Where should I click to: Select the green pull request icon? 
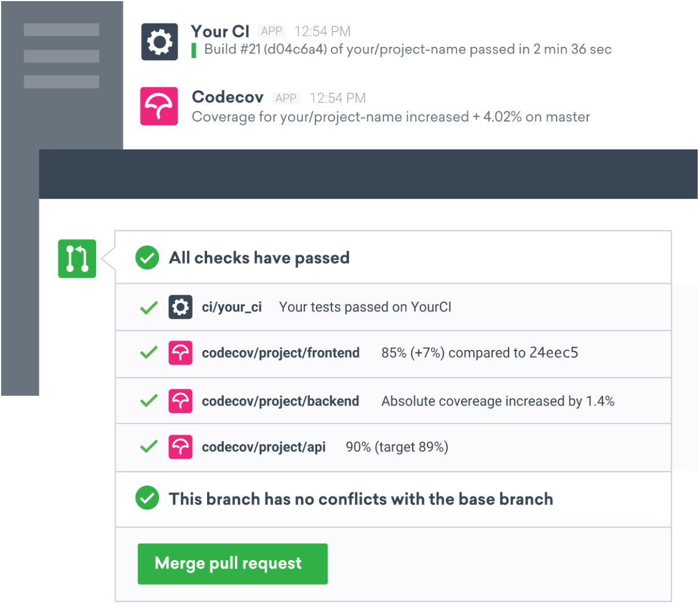tap(78, 259)
